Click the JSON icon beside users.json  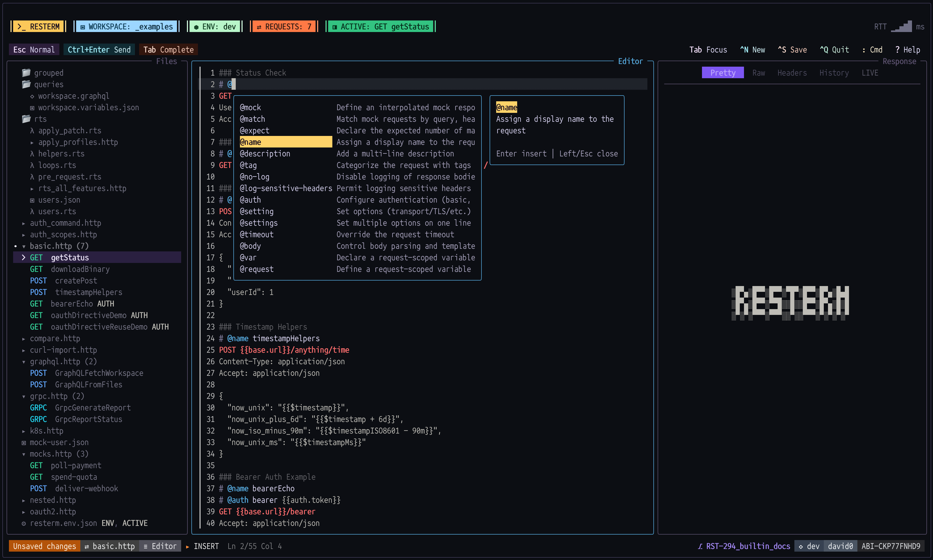pos(32,200)
